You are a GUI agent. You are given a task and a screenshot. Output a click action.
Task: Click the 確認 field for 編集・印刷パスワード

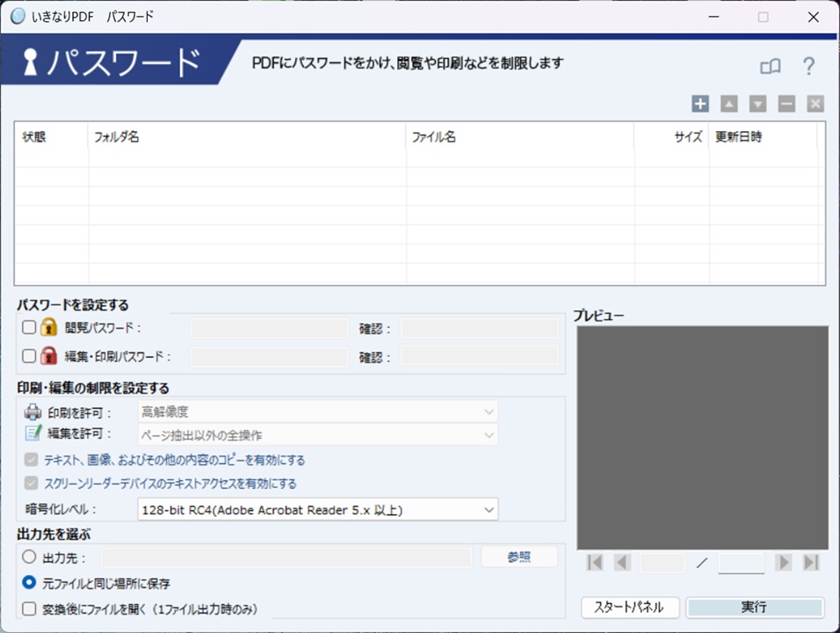coord(480,355)
